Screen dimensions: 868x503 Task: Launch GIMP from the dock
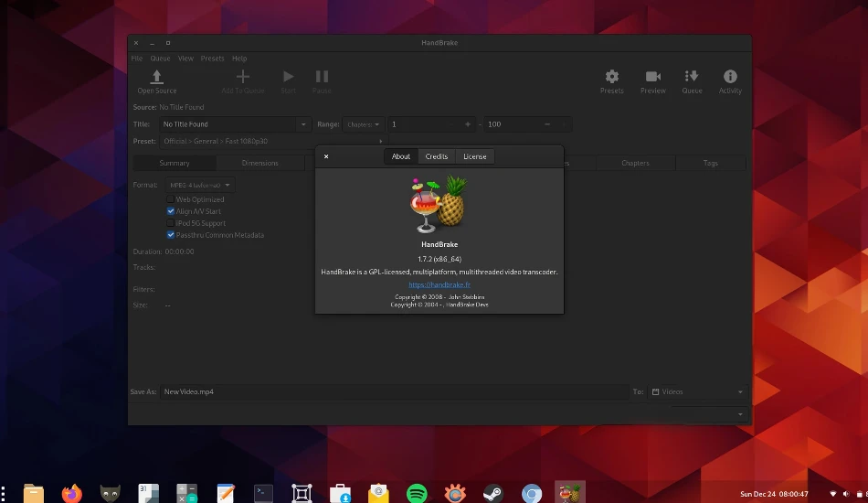click(111, 493)
